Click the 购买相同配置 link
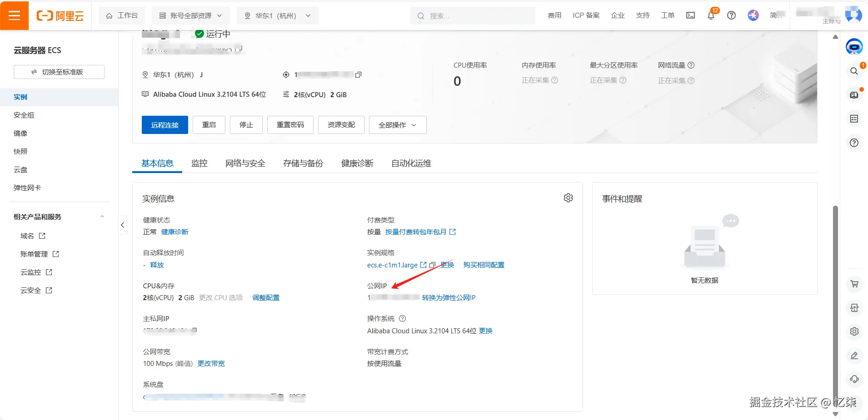 click(x=484, y=265)
